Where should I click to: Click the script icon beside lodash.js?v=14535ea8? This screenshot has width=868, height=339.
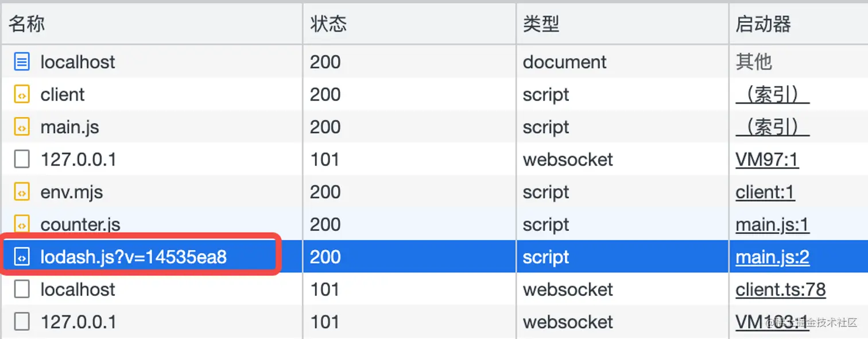pos(22,257)
